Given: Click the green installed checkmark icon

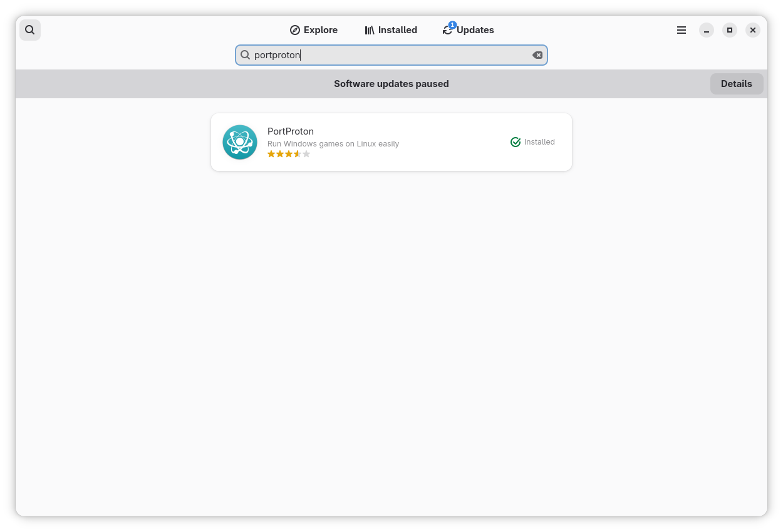Looking at the screenshot, I should [x=516, y=142].
